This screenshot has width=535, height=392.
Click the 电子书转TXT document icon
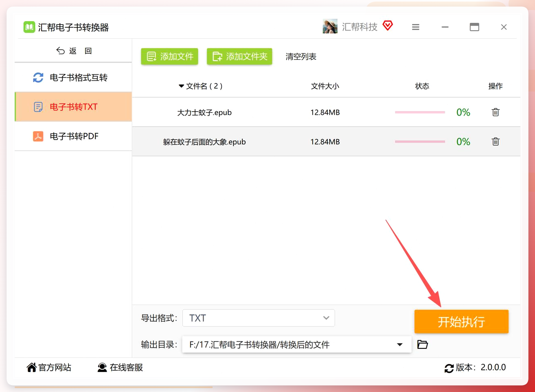pos(38,107)
